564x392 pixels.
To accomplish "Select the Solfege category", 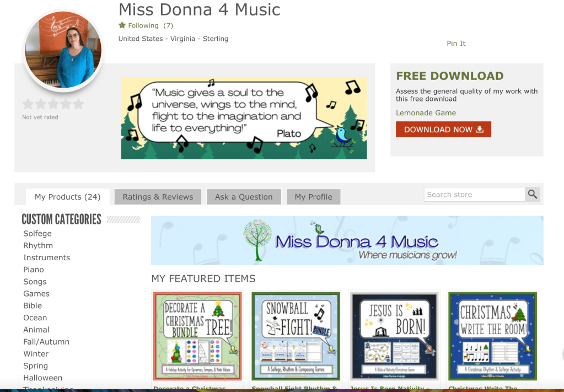I will point(37,234).
